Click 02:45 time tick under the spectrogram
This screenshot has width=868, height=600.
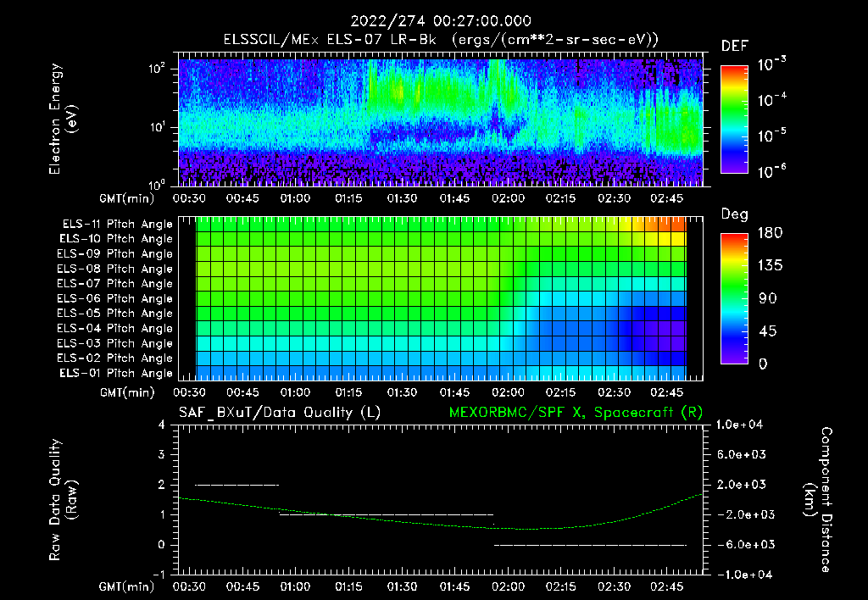pos(666,198)
